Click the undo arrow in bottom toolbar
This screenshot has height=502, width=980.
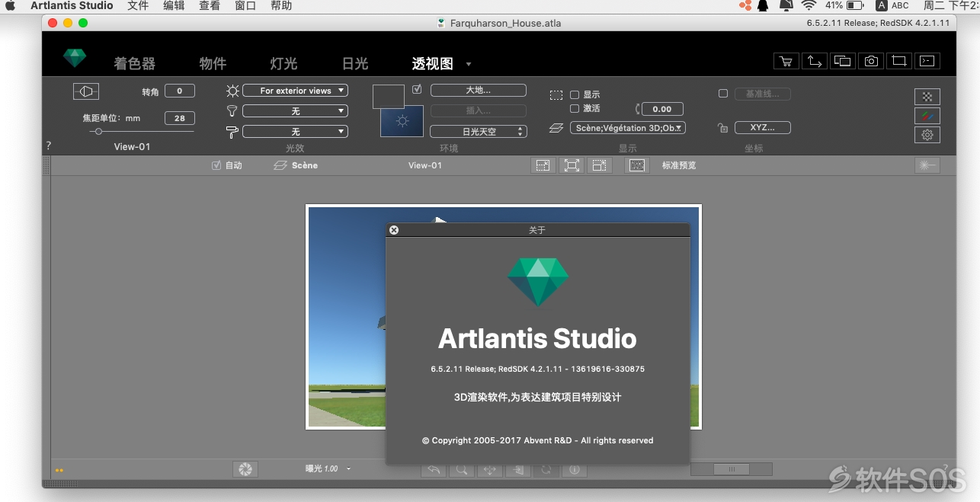tap(434, 470)
